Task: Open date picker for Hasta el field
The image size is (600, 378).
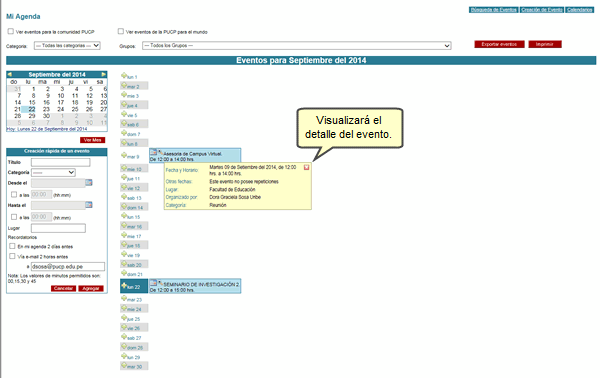Action: pos(89,205)
